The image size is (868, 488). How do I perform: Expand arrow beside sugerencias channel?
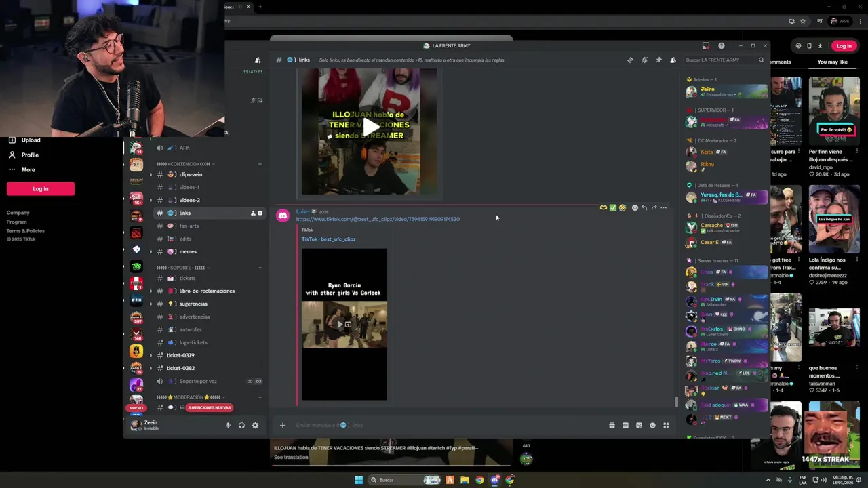click(151, 304)
